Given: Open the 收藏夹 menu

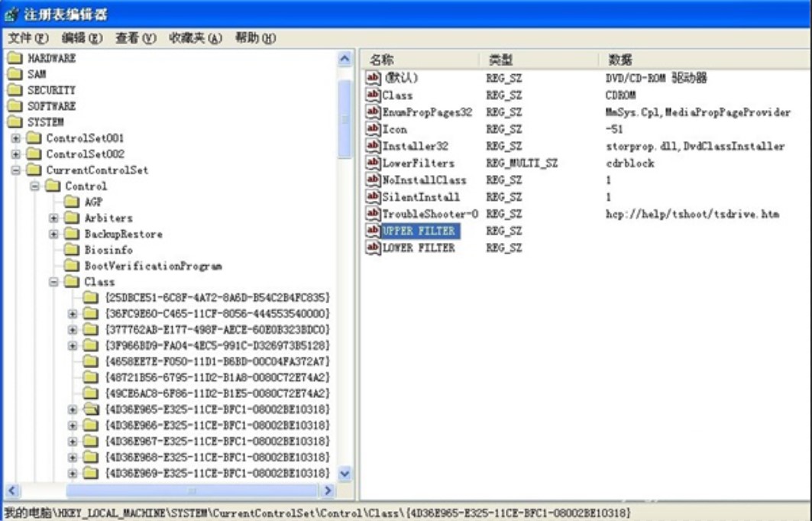Looking at the screenshot, I should coord(196,37).
